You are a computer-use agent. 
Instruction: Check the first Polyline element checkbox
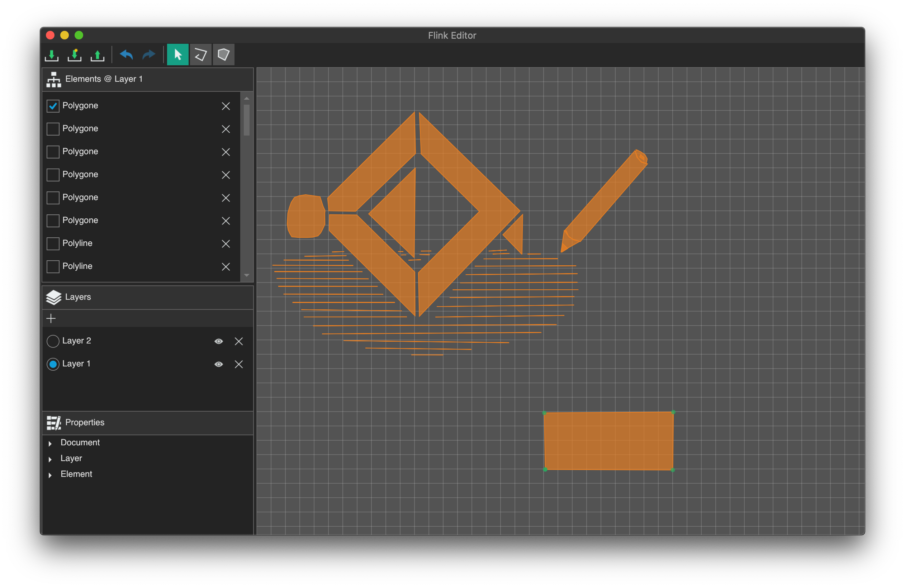(53, 243)
